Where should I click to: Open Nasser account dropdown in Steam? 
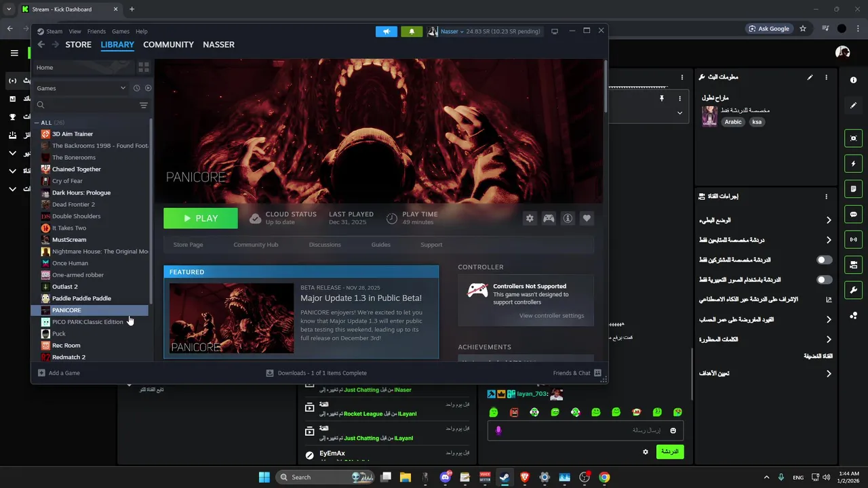(x=452, y=31)
